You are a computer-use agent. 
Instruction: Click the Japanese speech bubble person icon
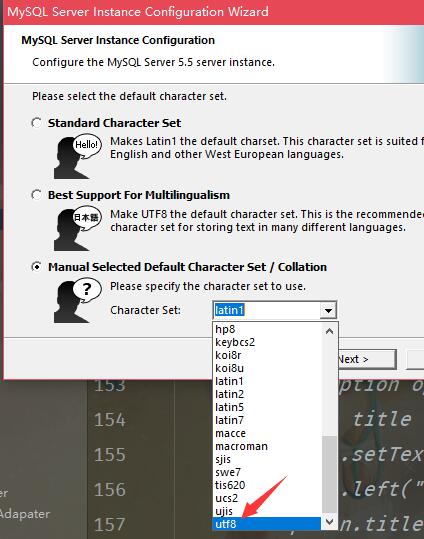78,229
